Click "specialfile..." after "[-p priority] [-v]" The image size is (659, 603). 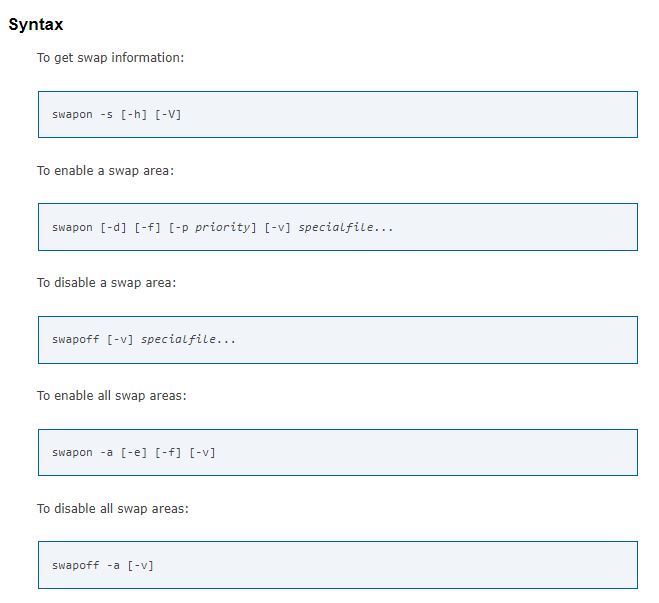point(345,228)
